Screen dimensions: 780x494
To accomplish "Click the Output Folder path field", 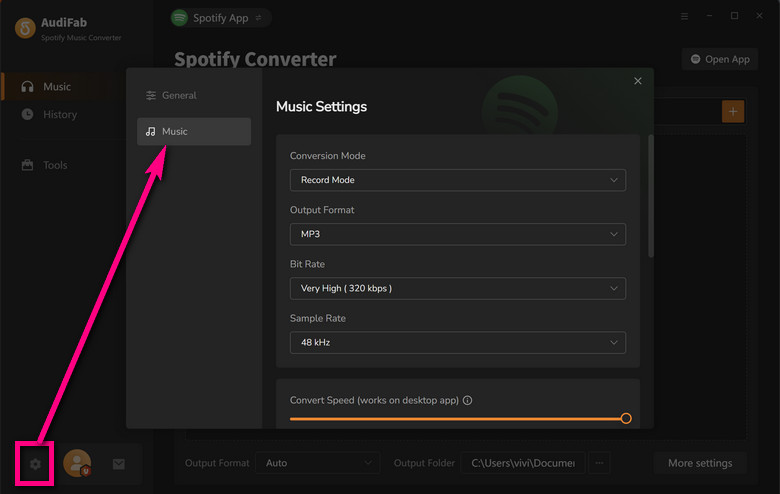I will [523, 463].
